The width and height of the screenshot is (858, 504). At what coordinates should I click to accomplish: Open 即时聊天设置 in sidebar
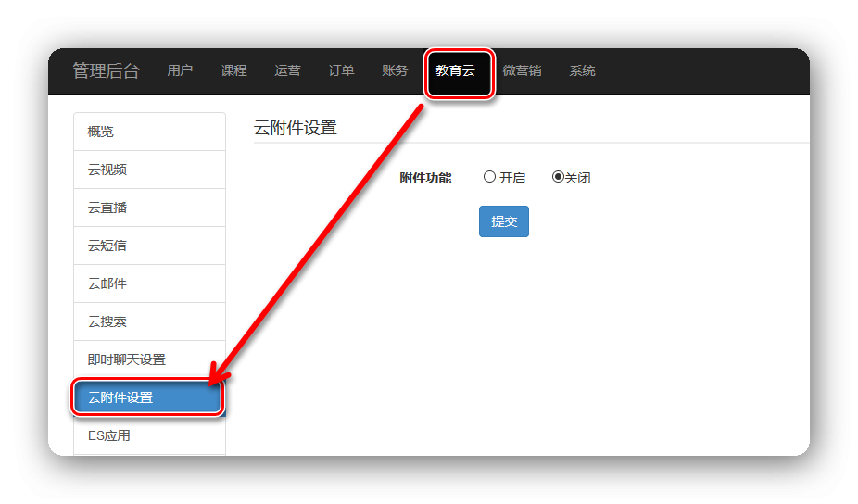[x=148, y=359]
